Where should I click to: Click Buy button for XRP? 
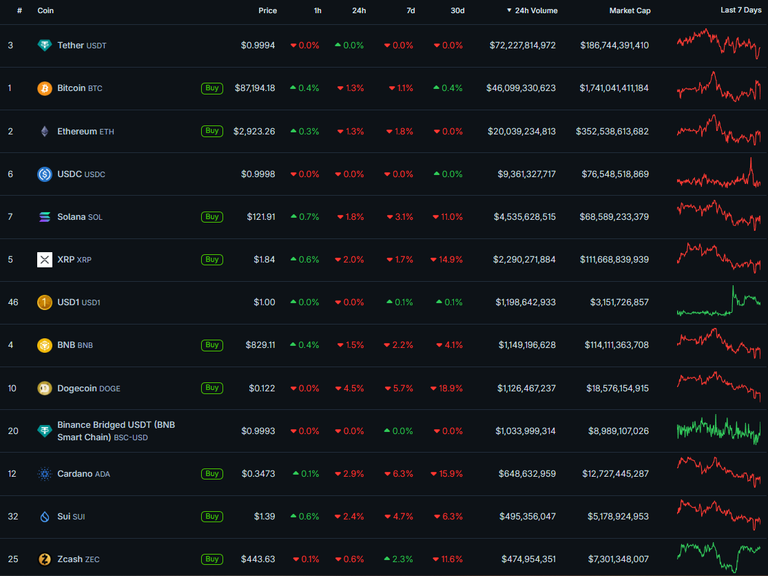pyautogui.click(x=212, y=260)
